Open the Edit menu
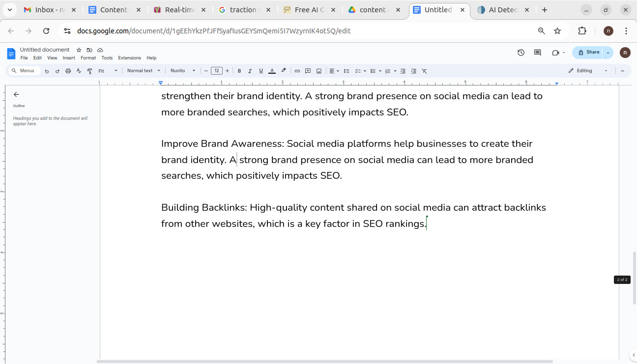The height and width of the screenshot is (364, 637). (37, 58)
